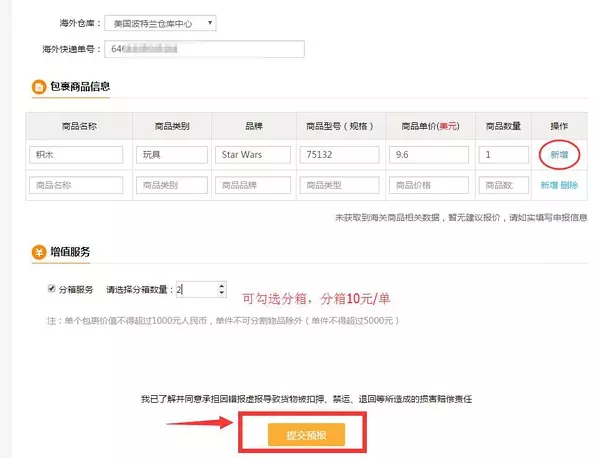Decrease the 分箱数量 with the down arrow
The height and width of the screenshot is (458, 600).
click(x=222, y=293)
